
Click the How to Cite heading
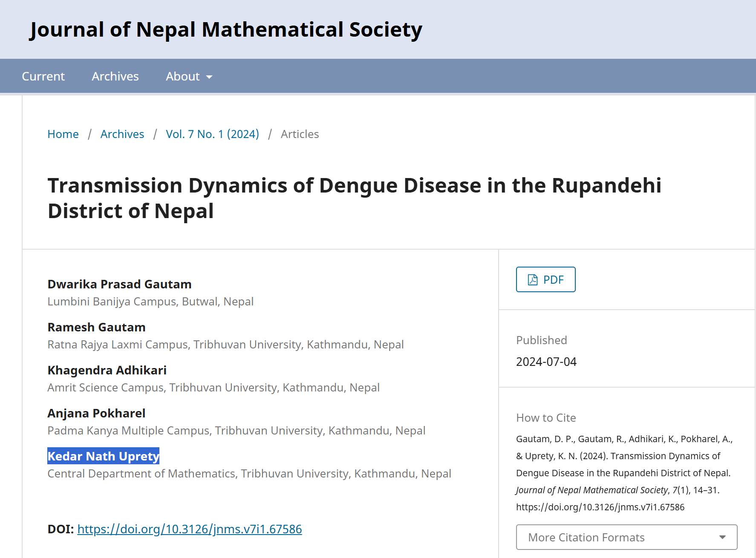point(546,418)
